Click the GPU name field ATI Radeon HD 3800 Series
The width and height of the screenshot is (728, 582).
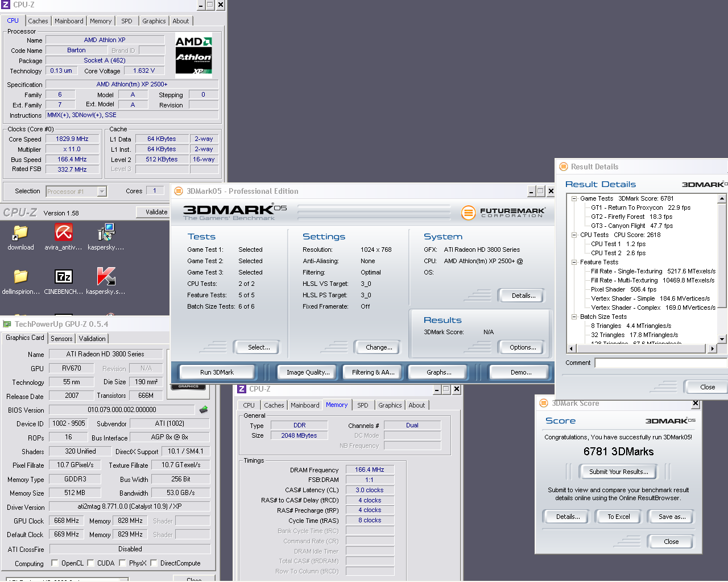105,354
